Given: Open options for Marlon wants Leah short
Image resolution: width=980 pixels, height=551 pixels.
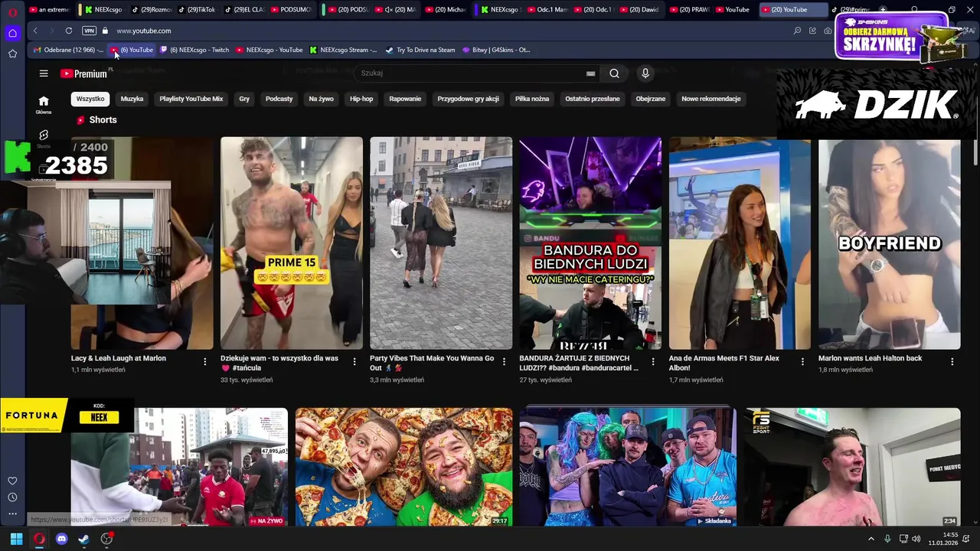Looking at the screenshot, I should (x=952, y=361).
